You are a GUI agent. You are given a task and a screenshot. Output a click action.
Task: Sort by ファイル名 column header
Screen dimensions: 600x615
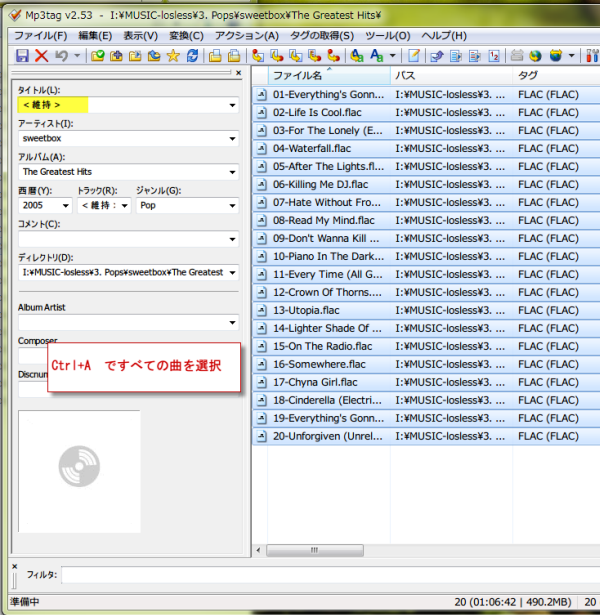pyautogui.click(x=320, y=75)
